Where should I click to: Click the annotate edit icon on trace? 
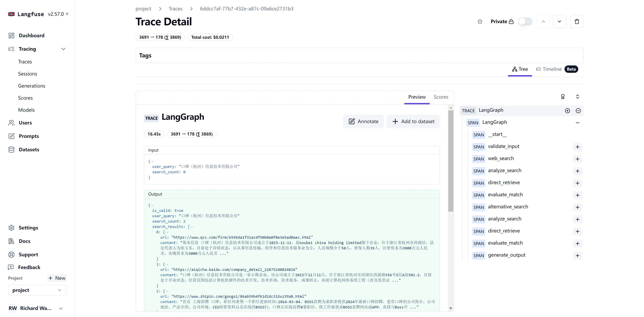click(351, 121)
